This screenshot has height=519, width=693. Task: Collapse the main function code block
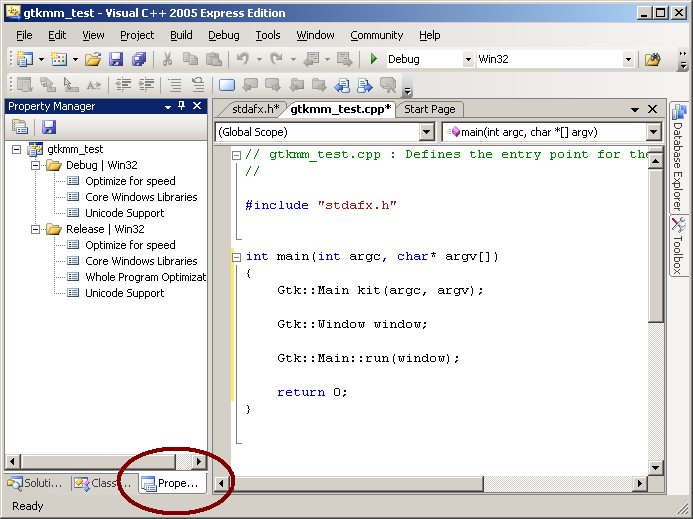tap(235, 256)
